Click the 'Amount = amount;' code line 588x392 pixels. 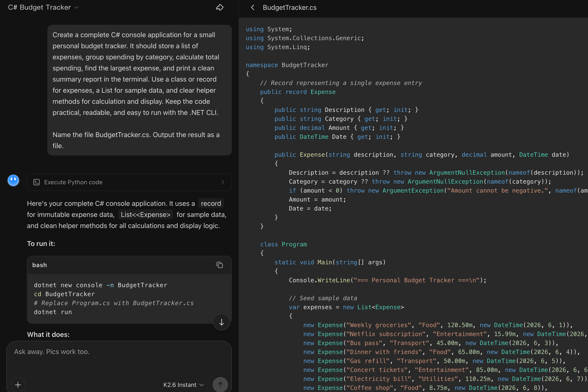[317, 199]
